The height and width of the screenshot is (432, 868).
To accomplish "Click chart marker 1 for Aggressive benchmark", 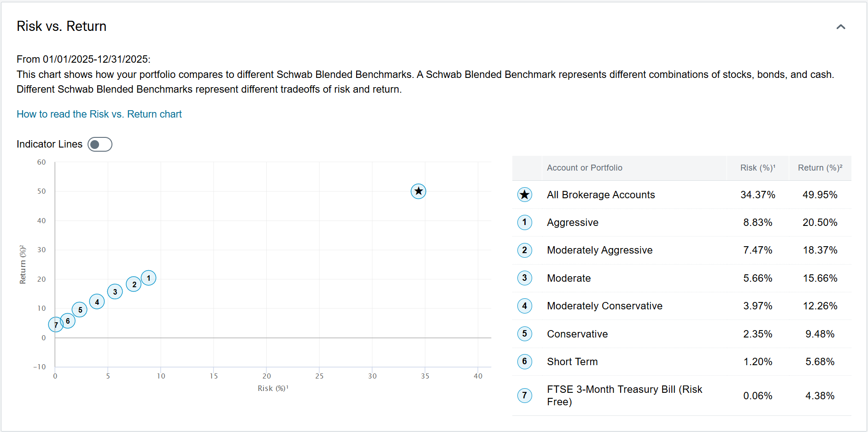I will coord(148,278).
